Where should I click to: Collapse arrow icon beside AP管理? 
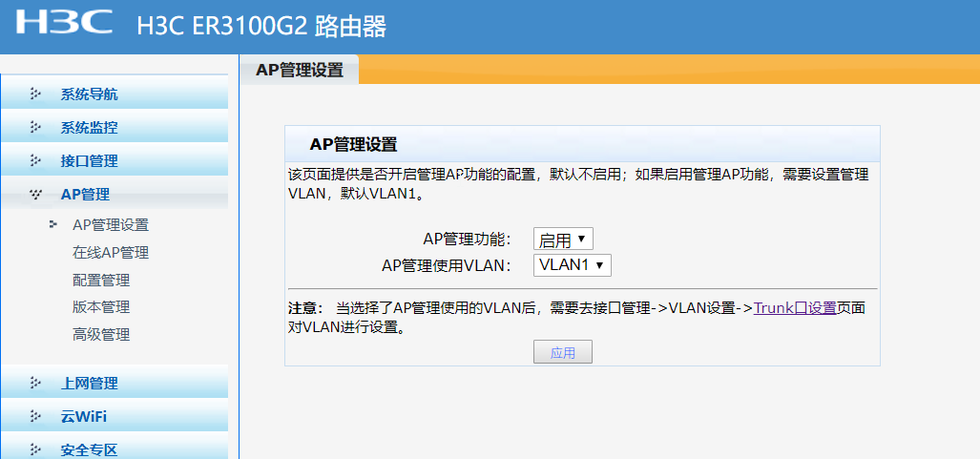tap(35, 195)
